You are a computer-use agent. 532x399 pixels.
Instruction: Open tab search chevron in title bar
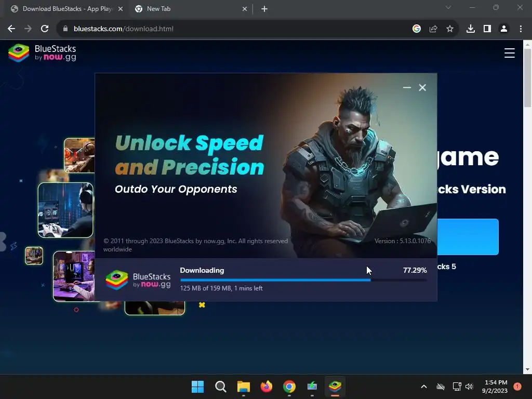click(448, 7)
